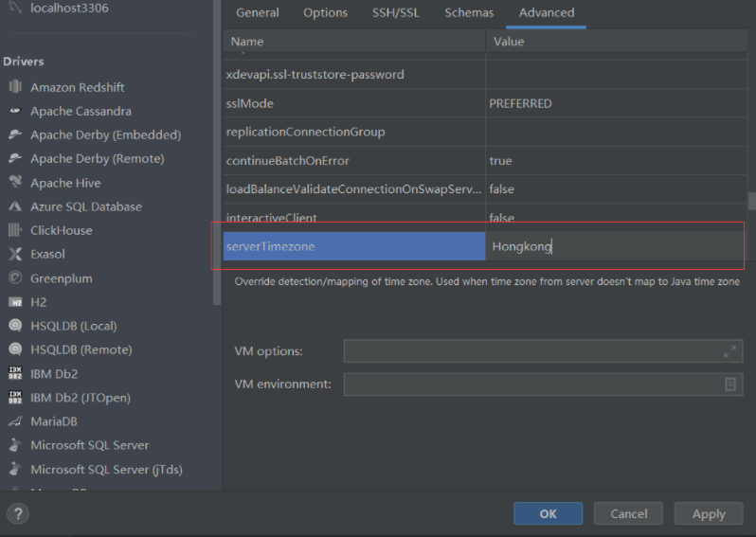Viewport: 756px width, 537px height.
Task: Click the H2 driver icon
Action: pos(15,302)
